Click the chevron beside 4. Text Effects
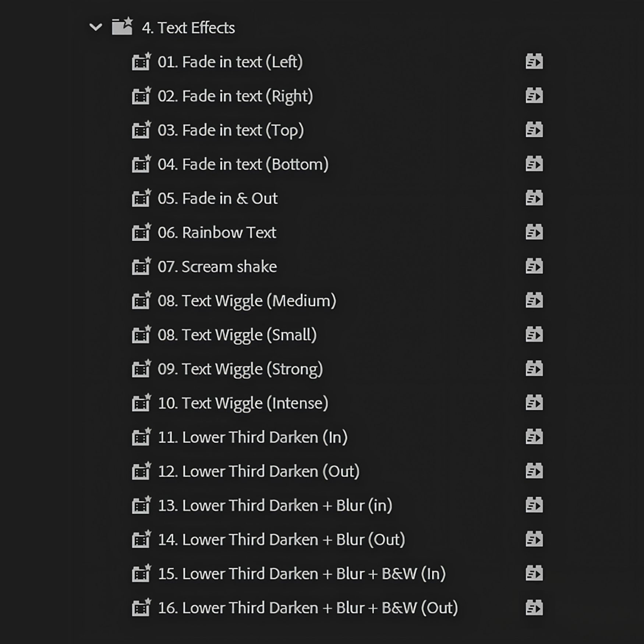 (x=95, y=27)
